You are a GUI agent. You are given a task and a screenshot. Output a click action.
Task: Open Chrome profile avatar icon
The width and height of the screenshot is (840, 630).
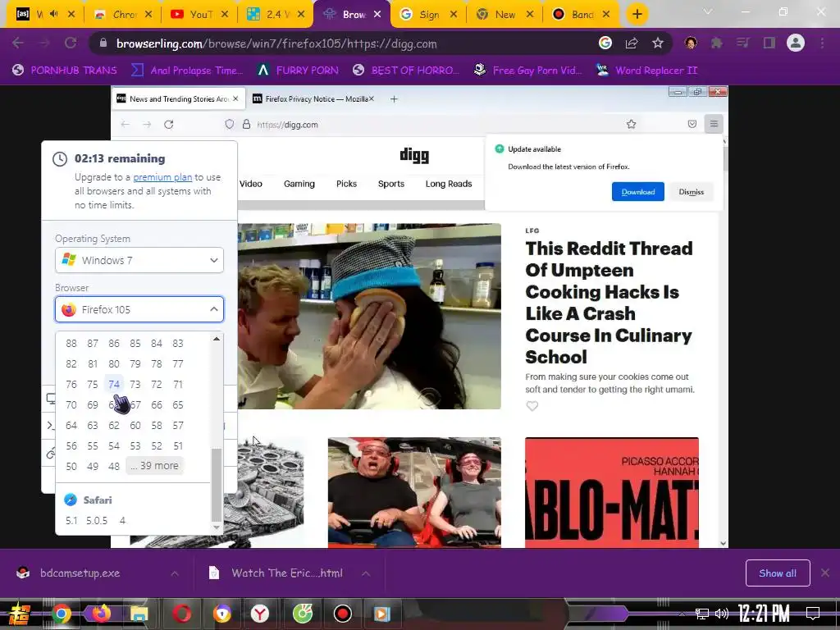pyautogui.click(x=796, y=43)
